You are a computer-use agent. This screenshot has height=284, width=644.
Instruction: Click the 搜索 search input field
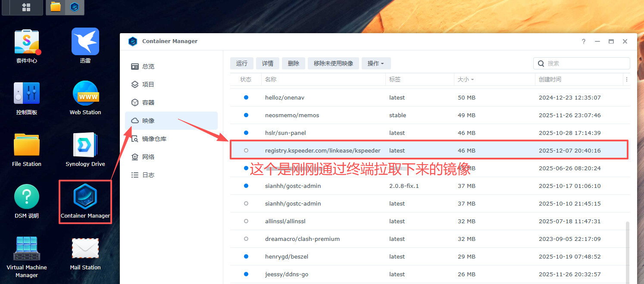point(586,63)
